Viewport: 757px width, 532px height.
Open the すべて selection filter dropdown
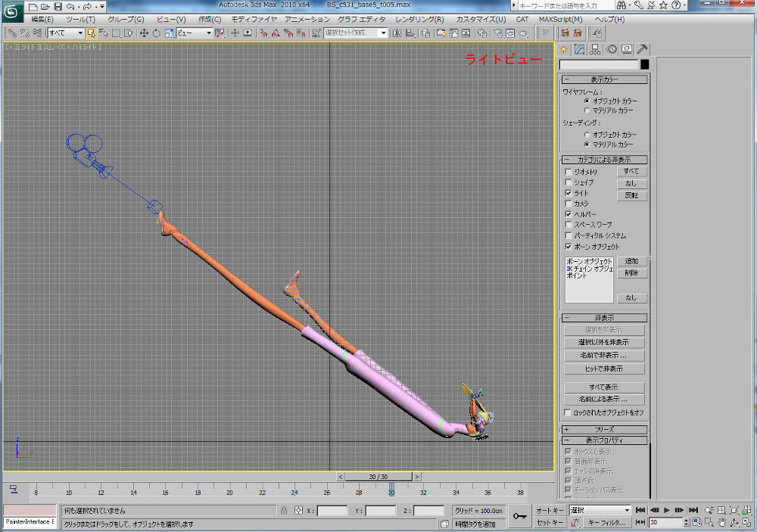click(x=66, y=33)
